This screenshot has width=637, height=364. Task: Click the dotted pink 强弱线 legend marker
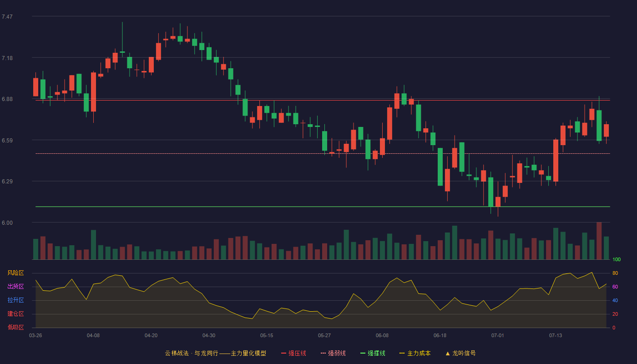point(324,353)
